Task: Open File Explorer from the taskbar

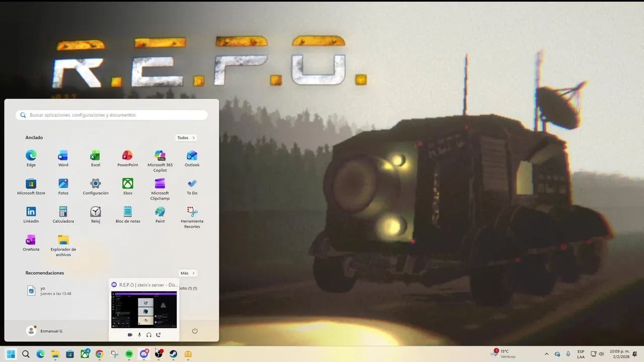Action: coord(55,354)
